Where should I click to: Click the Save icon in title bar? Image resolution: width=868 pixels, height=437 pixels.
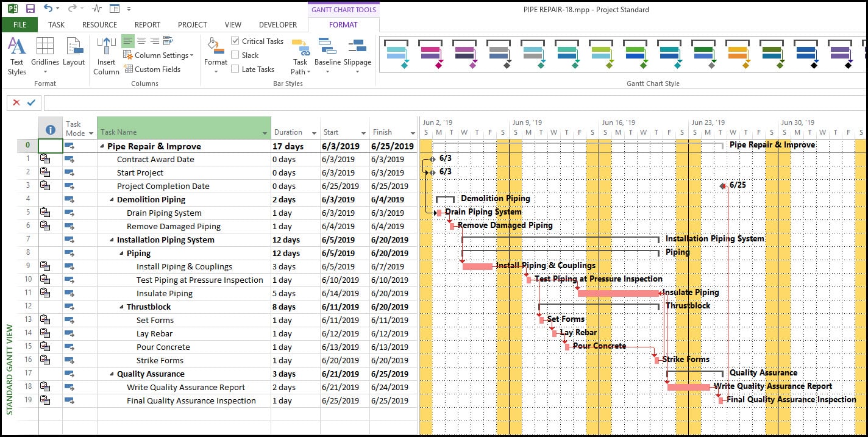[30, 9]
